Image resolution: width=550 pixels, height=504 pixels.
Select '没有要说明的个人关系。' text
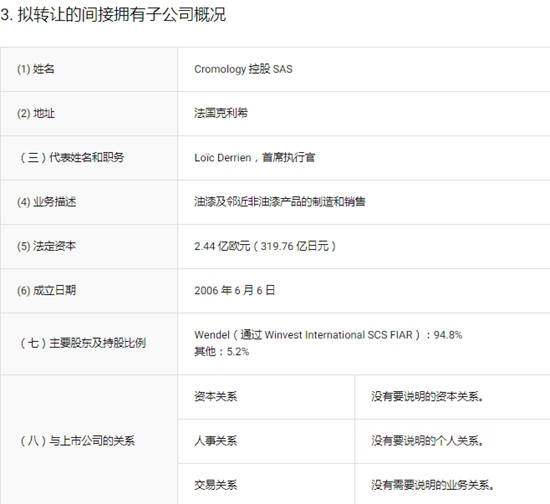[x=428, y=441]
